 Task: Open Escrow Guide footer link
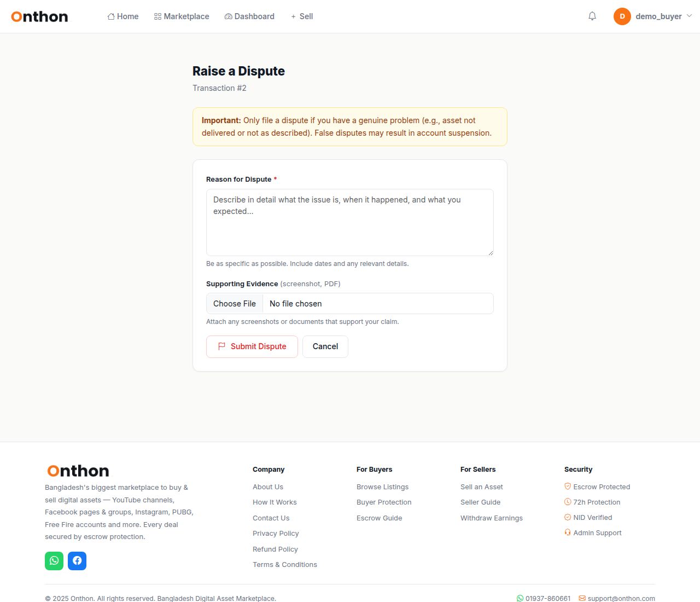[379, 518]
